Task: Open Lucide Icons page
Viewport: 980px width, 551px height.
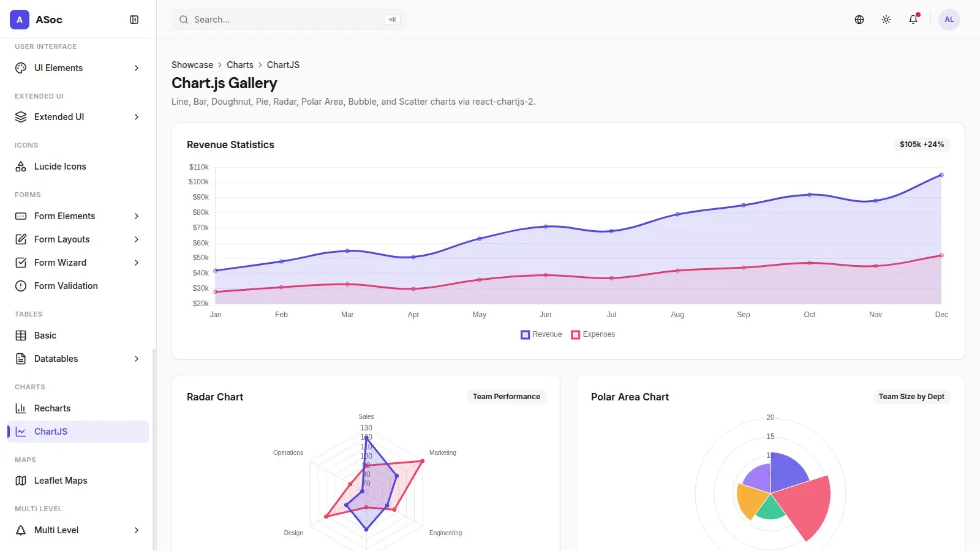Action: pyautogui.click(x=78, y=167)
